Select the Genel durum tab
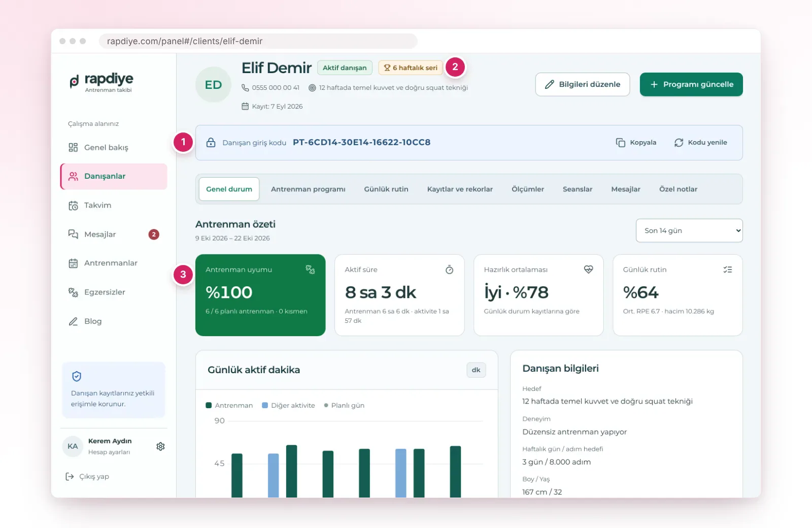Image resolution: width=812 pixels, height=528 pixels. point(229,189)
